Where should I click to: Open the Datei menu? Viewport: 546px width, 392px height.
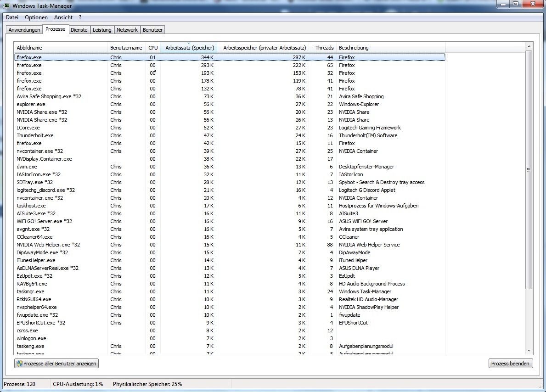click(x=12, y=17)
